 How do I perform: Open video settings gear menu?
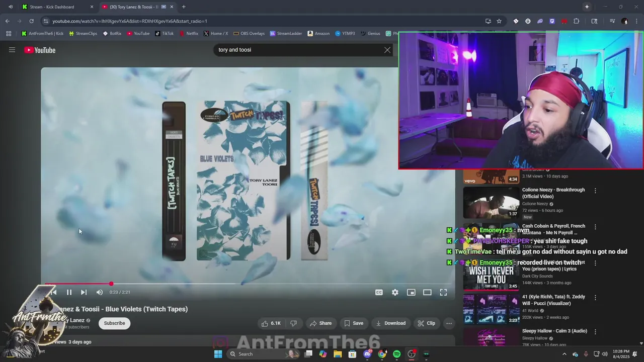395,292
